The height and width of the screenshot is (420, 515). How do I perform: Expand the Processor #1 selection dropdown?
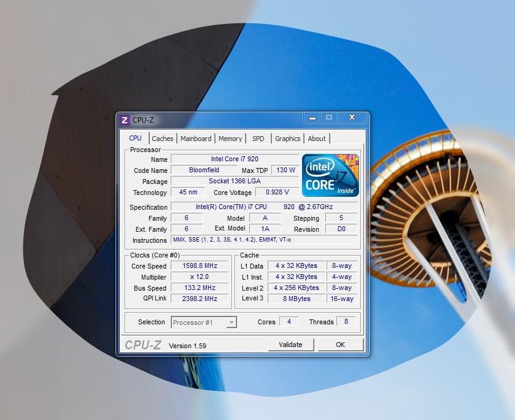coord(231,323)
